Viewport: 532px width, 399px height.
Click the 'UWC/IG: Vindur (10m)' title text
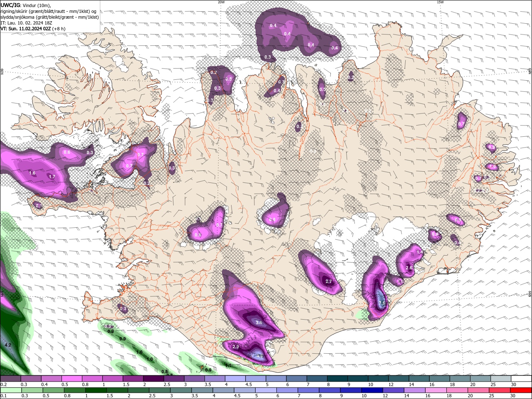pos(25,5)
